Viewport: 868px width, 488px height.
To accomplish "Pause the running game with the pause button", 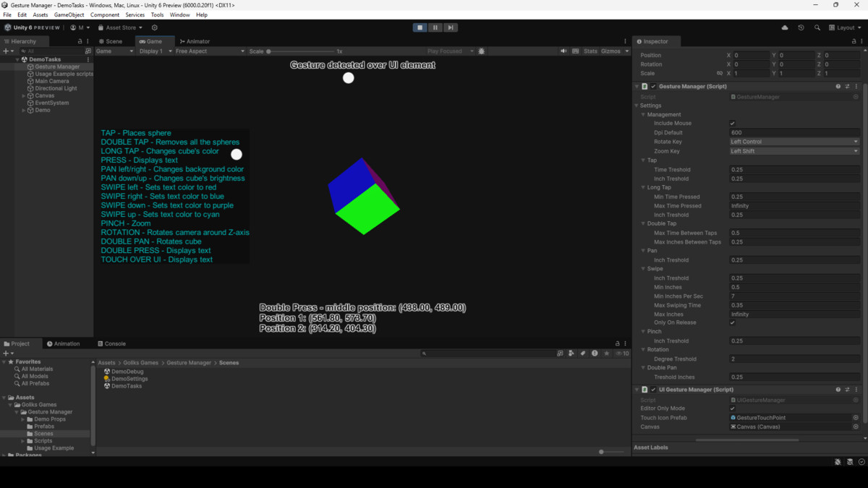I will click(x=435, y=27).
